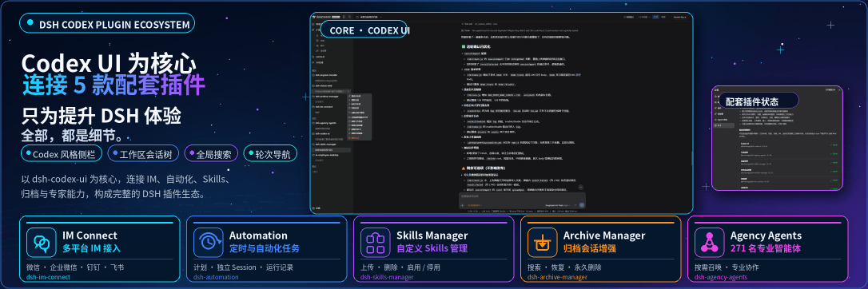Click the green status check for dsh-agency-agents
The height and width of the screenshot is (289, 868).
(834, 154)
